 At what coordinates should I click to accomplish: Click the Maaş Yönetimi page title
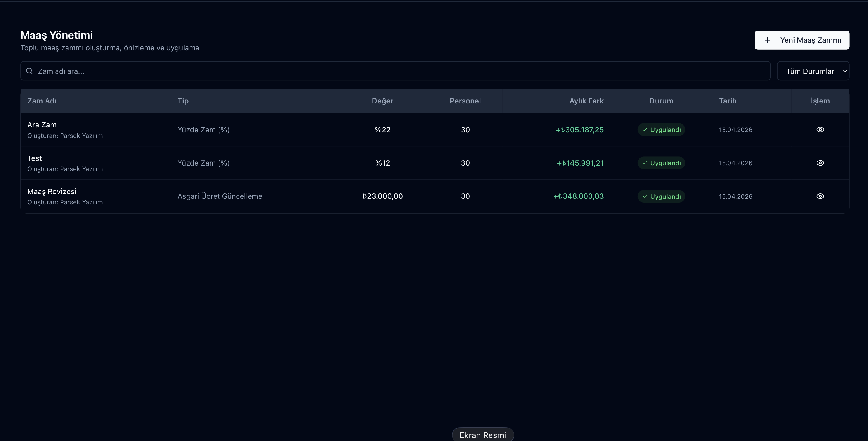point(57,35)
